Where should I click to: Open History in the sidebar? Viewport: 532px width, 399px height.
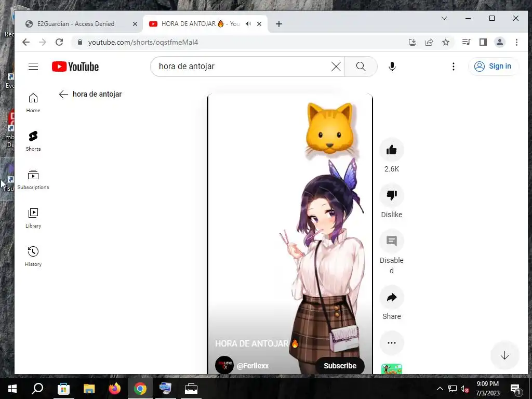tap(33, 257)
